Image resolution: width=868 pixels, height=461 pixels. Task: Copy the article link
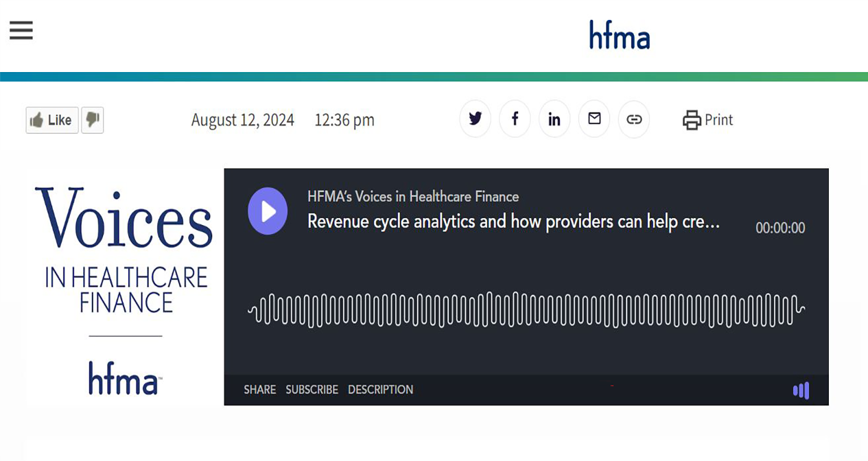(633, 119)
